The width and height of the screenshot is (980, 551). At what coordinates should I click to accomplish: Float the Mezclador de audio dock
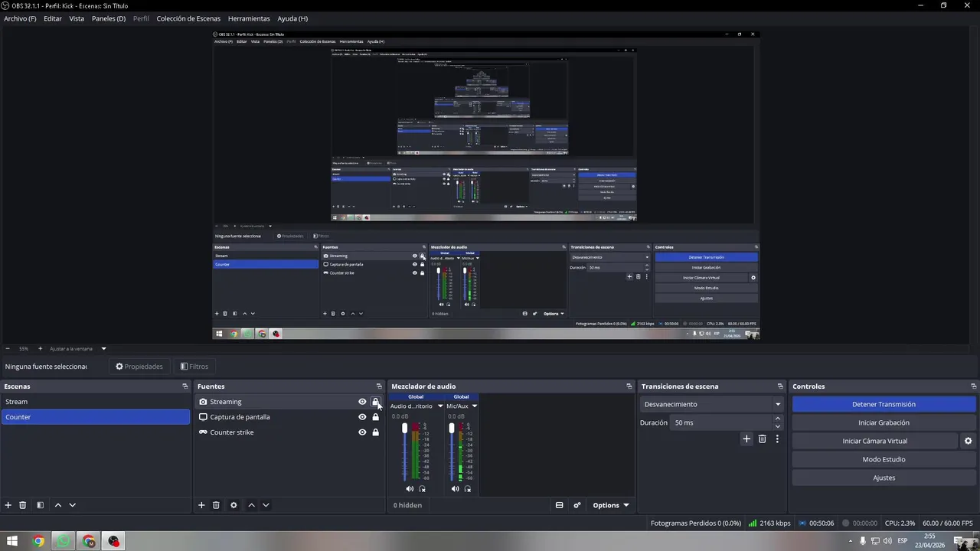pyautogui.click(x=629, y=386)
